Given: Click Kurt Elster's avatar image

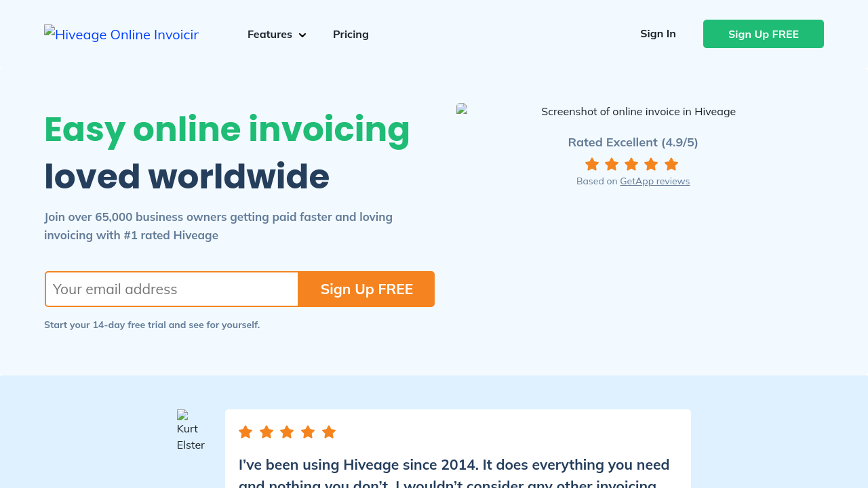Looking at the screenshot, I should tap(191, 430).
